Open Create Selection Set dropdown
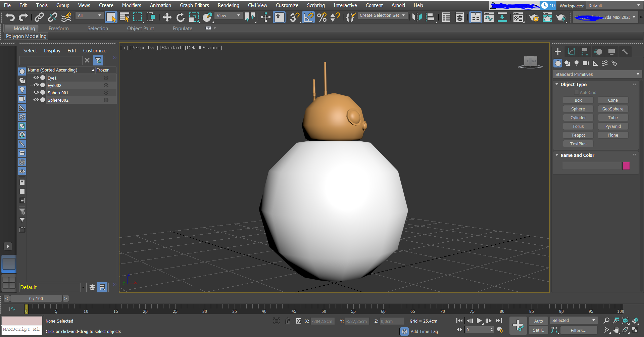644x337 pixels. click(382, 15)
